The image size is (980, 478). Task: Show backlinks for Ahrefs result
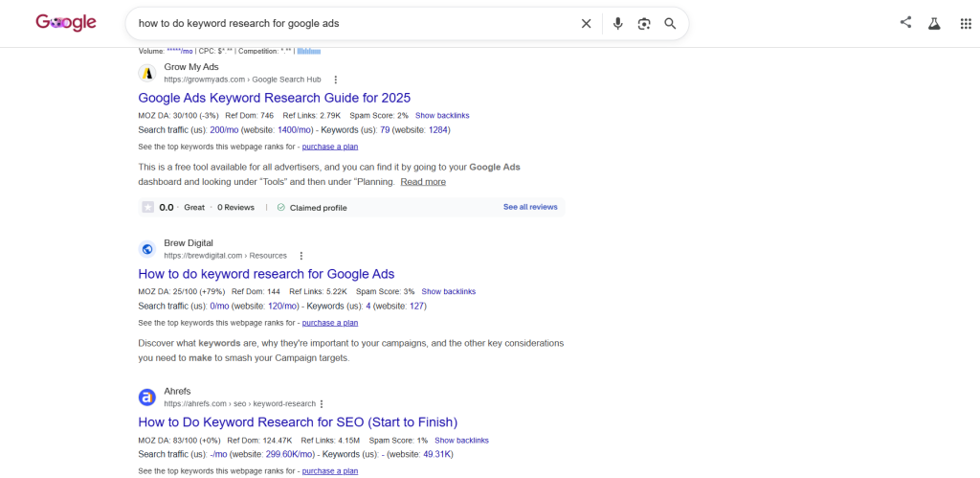pyautogui.click(x=462, y=441)
